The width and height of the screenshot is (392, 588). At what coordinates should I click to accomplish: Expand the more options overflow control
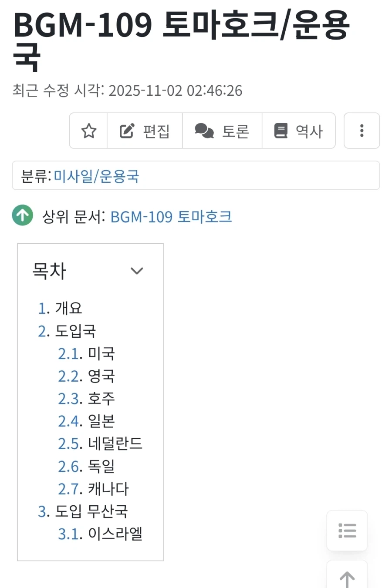point(362,131)
